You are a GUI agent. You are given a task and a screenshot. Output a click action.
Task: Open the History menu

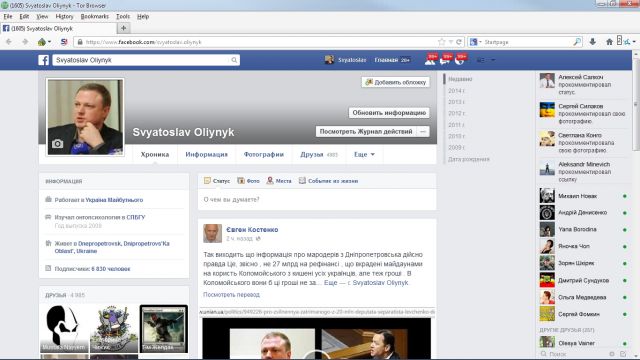tap(64, 16)
